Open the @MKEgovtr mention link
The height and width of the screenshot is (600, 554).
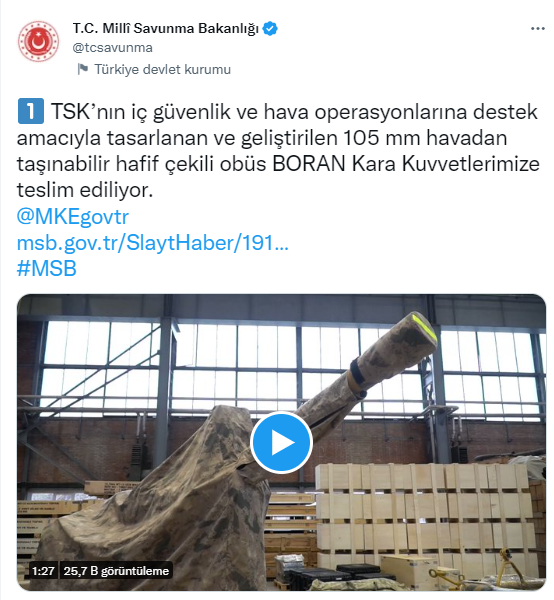point(73,217)
